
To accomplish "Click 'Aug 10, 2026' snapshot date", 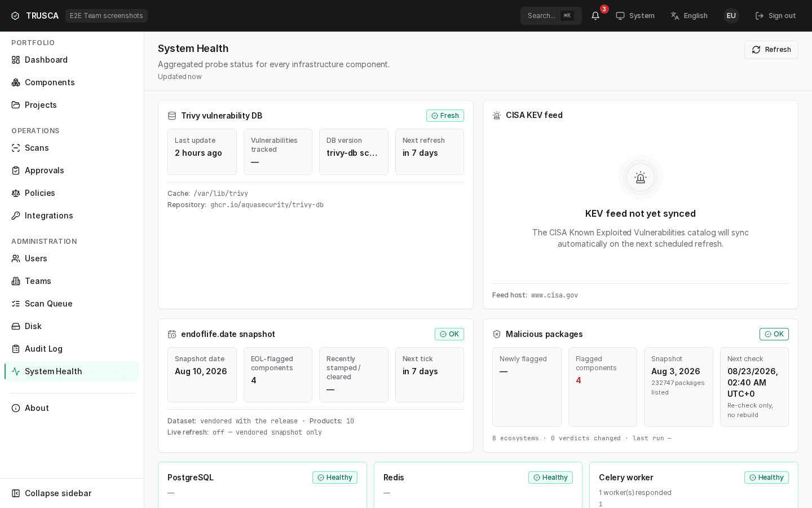I will pyautogui.click(x=201, y=371).
